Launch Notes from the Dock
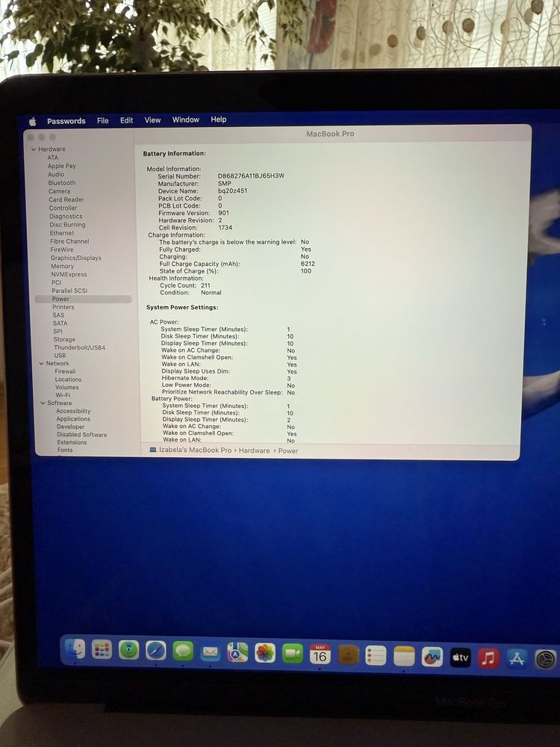This screenshot has width=560, height=747. click(404, 657)
